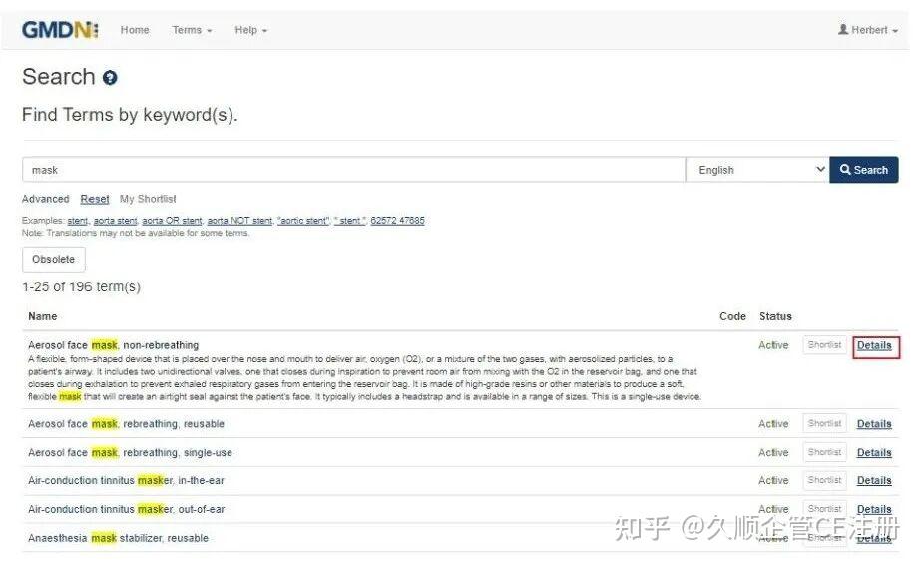Open the search help question-mark icon

point(110,78)
